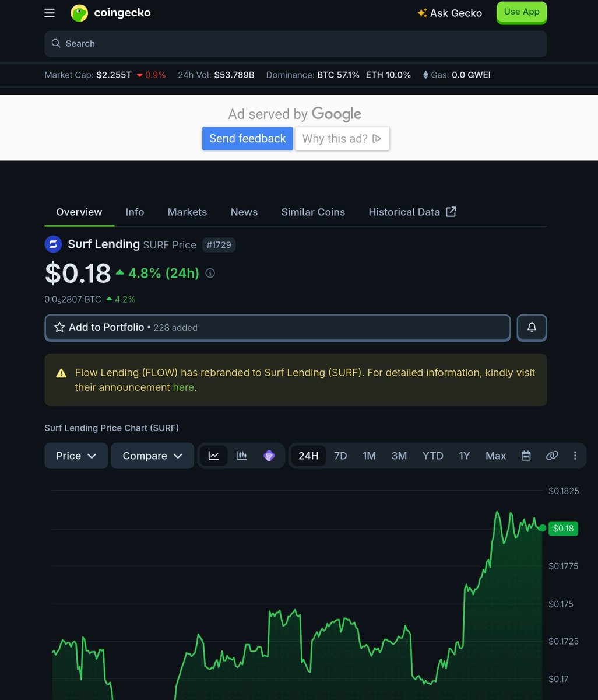Click the 4.8% (24h) change
This screenshot has height=700, width=598.
coord(157,273)
